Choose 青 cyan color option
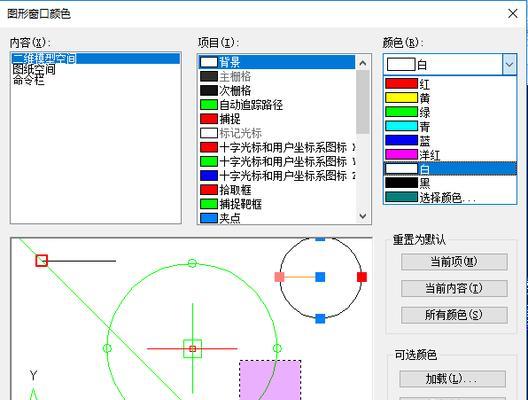The image size is (528, 400). click(450, 126)
